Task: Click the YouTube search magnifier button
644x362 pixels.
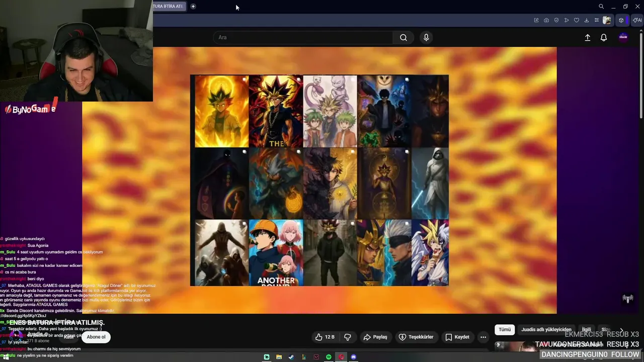Action: point(404,37)
